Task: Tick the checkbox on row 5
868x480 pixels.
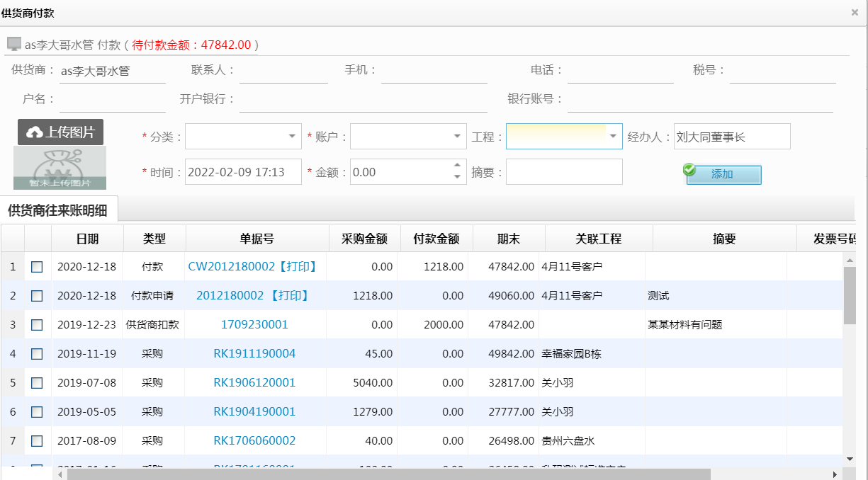Action: tap(37, 383)
